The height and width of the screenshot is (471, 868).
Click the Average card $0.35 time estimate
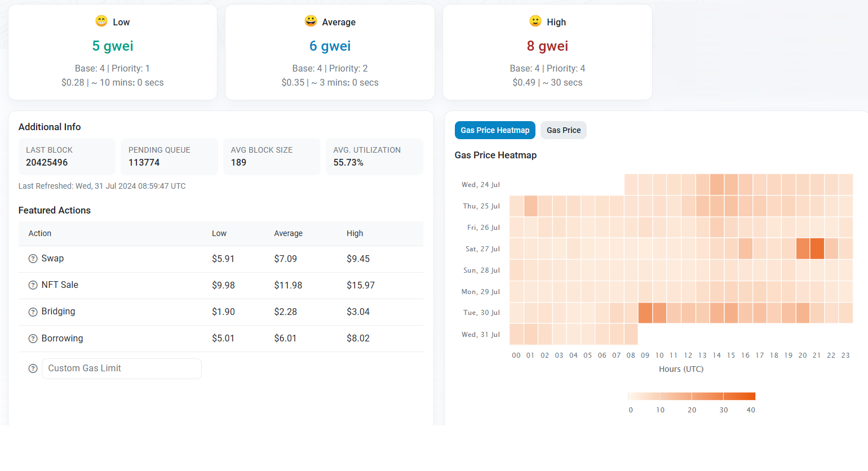pos(330,82)
